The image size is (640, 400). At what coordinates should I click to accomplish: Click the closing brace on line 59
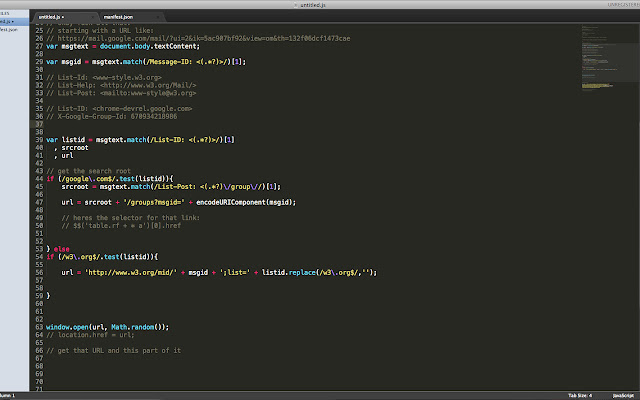[x=48, y=296]
